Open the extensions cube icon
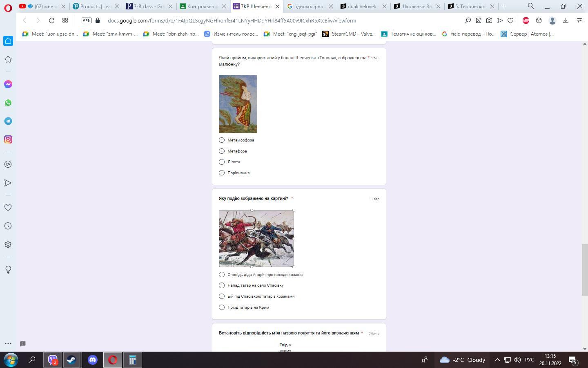The width and height of the screenshot is (588, 368). pos(539,20)
